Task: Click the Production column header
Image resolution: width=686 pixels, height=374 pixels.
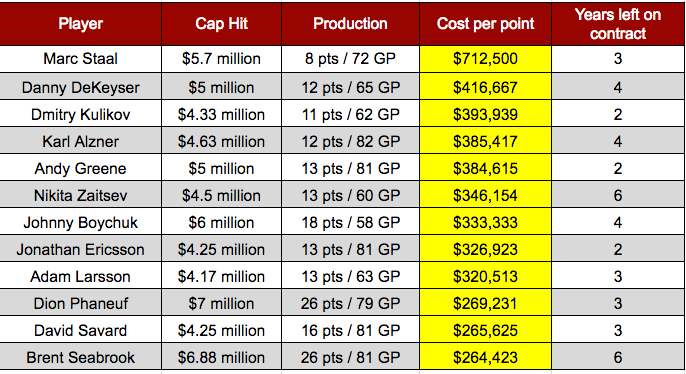Action: coord(350,24)
